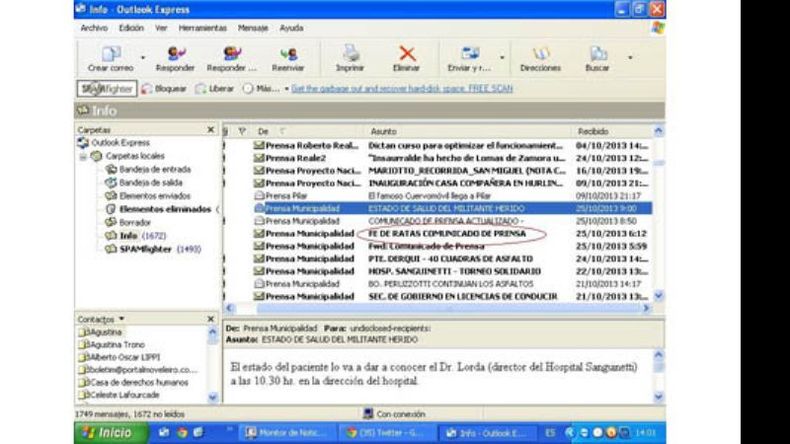Select contact Casa de derechos humanos

click(x=134, y=383)
